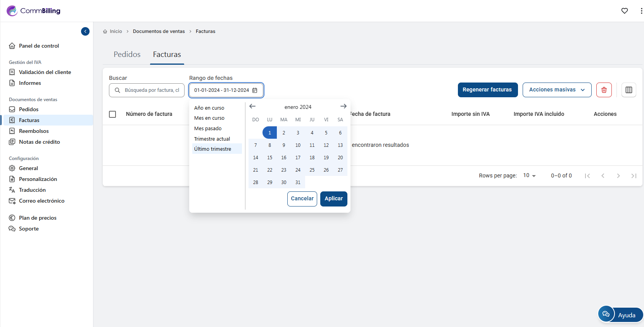Open Notas de crédito in sidebar
Image resolution: width=644 pixels, height=327 pixels.
point(39,142)
